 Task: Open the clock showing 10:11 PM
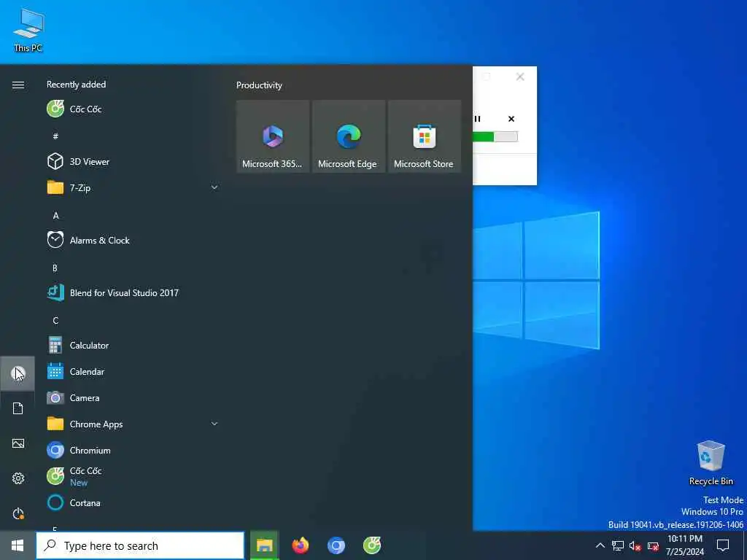684,545
